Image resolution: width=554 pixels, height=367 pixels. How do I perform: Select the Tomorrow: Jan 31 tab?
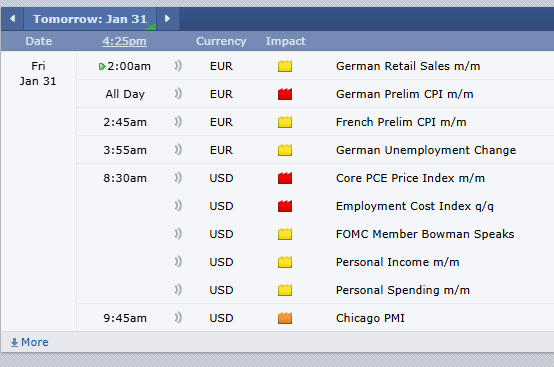point(90,19)
